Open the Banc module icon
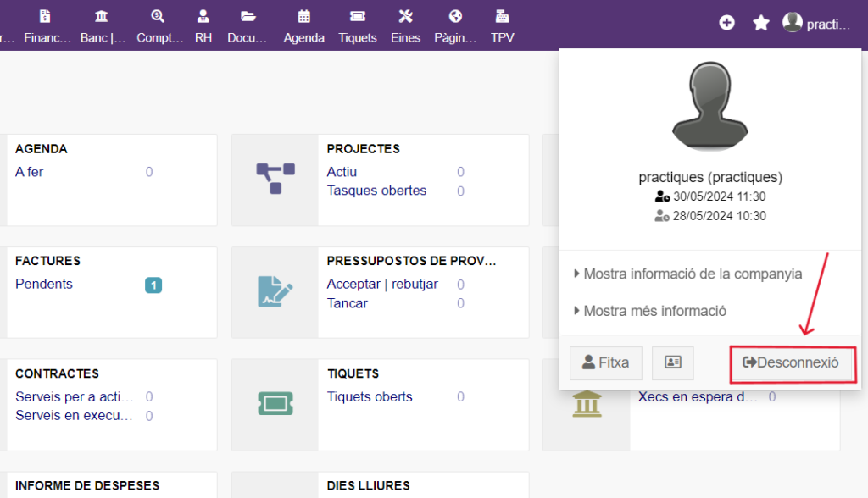868x498 pixels. [x=102, y=17]
